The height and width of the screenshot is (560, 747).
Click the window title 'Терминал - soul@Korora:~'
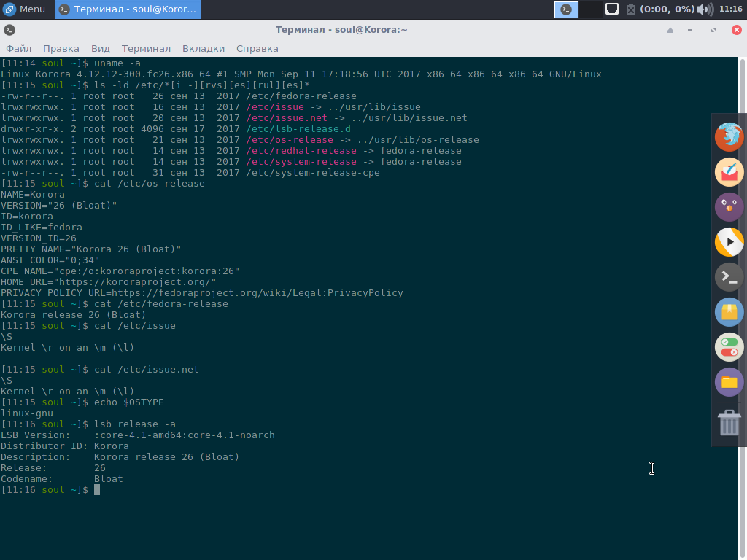coord(341,30)
